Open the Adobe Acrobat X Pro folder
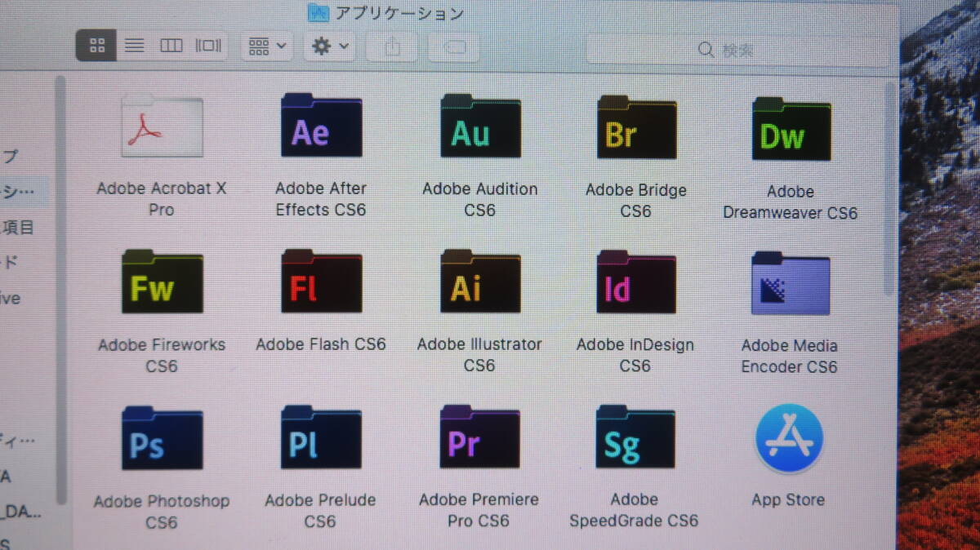The width and height of the screenshot is (980, 550). [162, 126]
